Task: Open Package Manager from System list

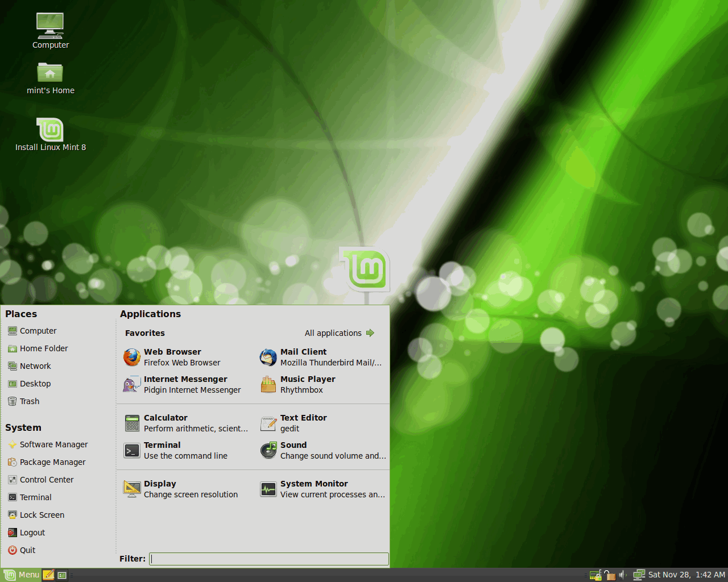Action: click(47, 462)
